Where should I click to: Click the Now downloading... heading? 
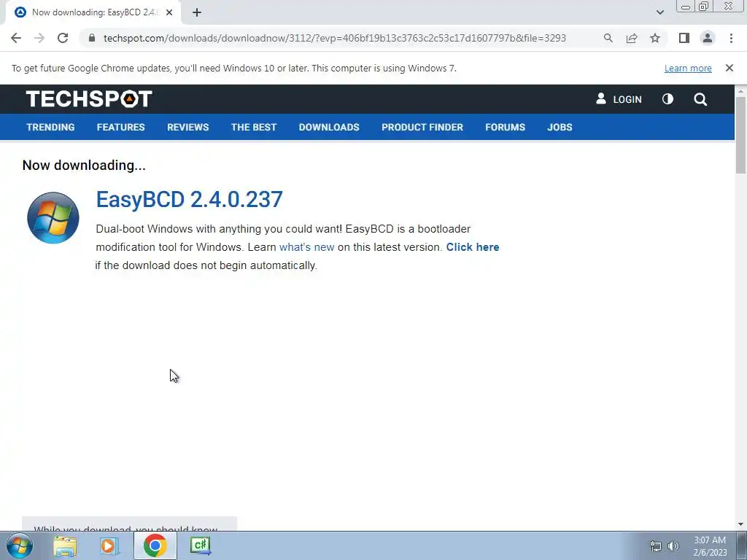point(84,166)
